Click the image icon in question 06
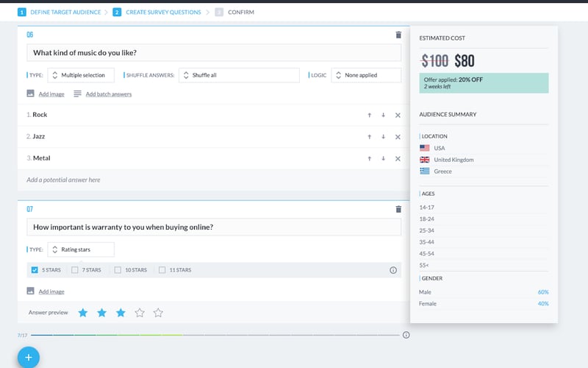This screenshot has width=588, height=368. (x=30, y=93)
